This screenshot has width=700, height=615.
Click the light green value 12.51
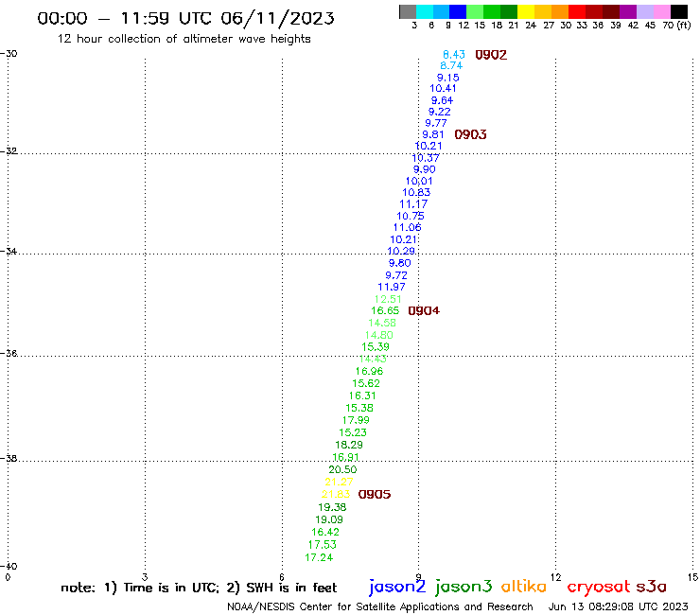point(388,299)
